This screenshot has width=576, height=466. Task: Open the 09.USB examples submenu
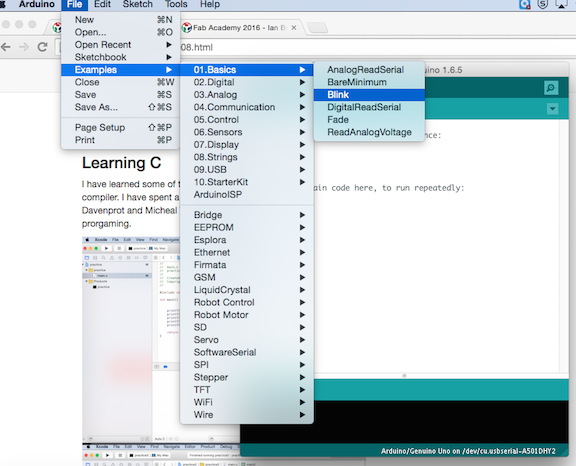click(x=247, y=170)
